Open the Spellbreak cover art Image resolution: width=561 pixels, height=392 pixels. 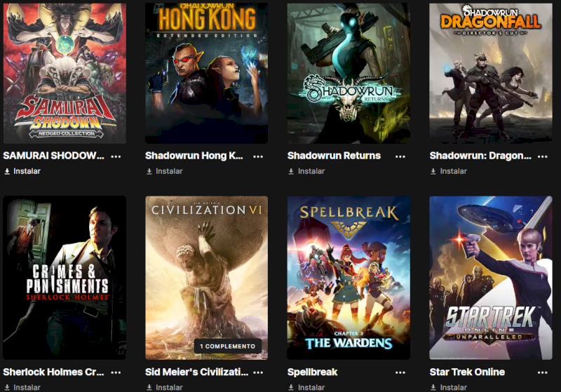(x=349, y=278)
